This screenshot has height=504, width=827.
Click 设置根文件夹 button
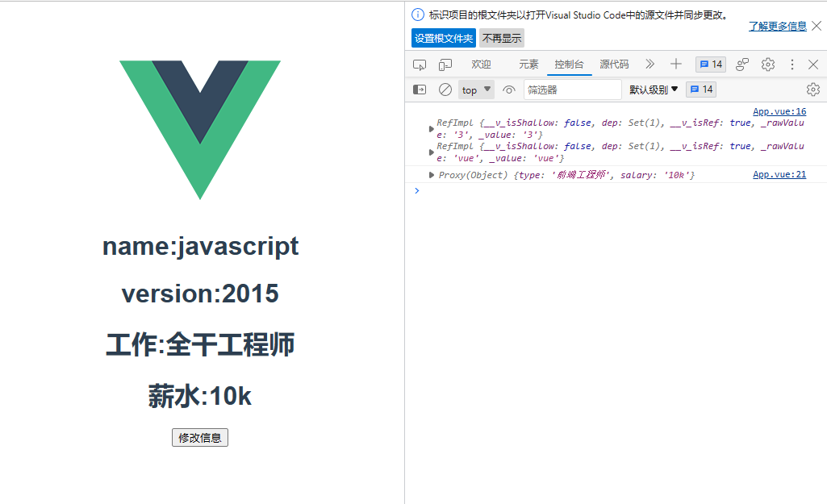coord(444,38)
